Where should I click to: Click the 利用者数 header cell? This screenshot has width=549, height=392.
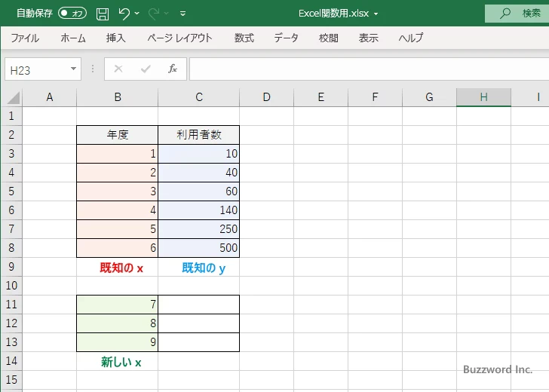click(x=199, y=135)
